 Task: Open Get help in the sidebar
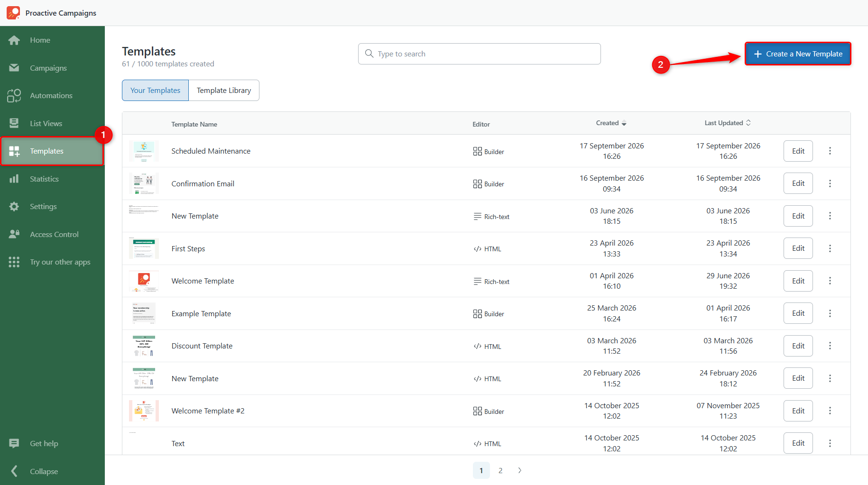click(52, 444)
